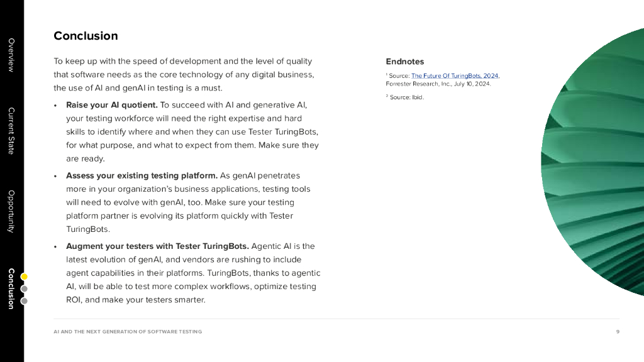This screenshot has height=362, width=644.
Task: Open The Future Of TuringBots, 2024 link
Action: pyautogui.click(x=455, y=76)
